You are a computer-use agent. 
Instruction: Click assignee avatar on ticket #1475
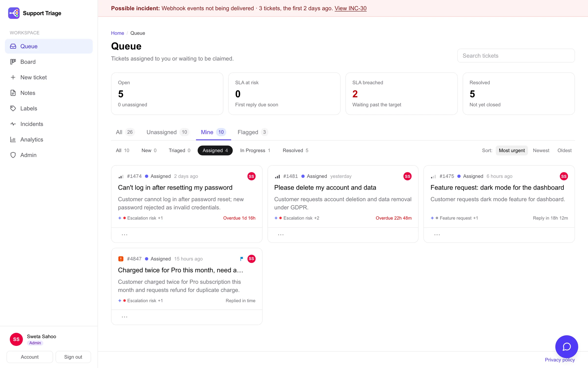point(564,176)
